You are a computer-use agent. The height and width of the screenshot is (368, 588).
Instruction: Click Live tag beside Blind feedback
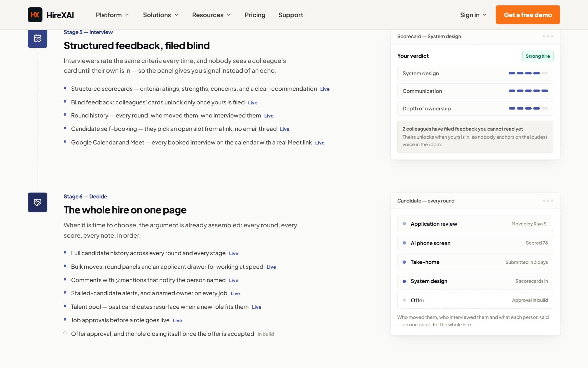point(253,103)
